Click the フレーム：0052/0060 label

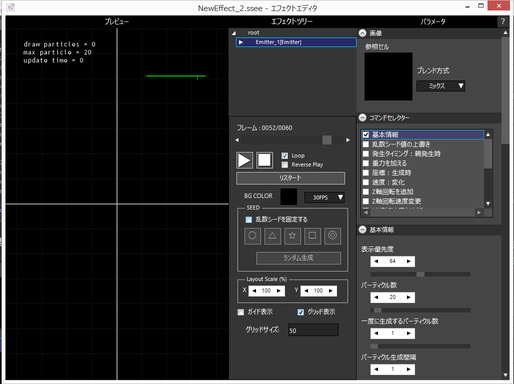[x=264, y=128]
